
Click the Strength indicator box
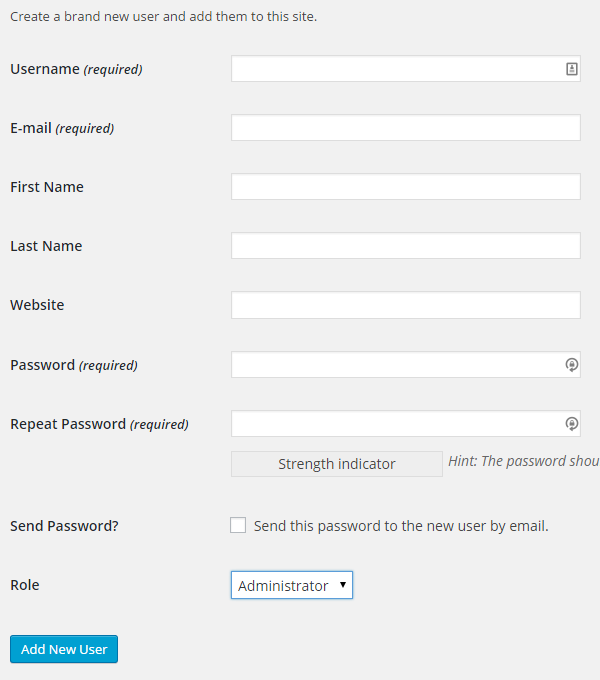(x=337, y=464)
